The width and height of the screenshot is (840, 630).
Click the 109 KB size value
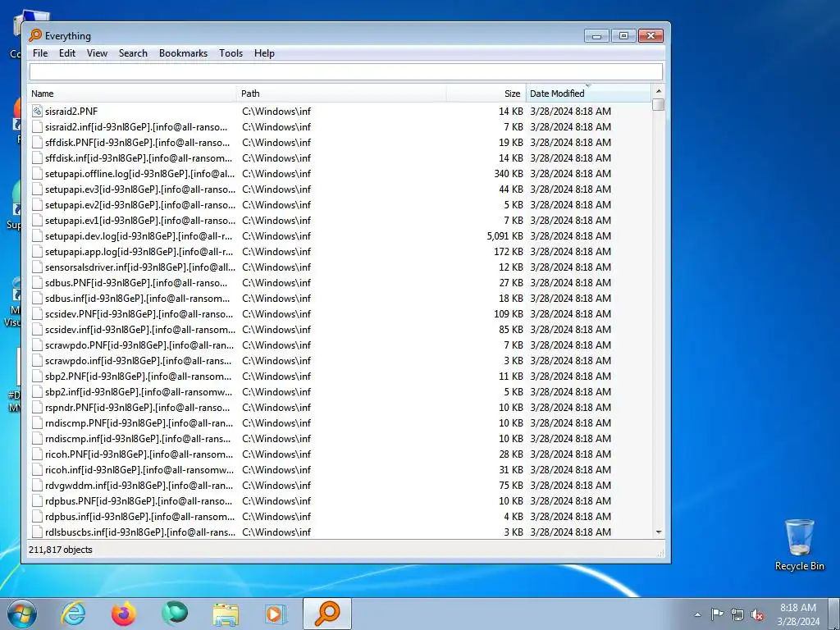coord(509,314)
